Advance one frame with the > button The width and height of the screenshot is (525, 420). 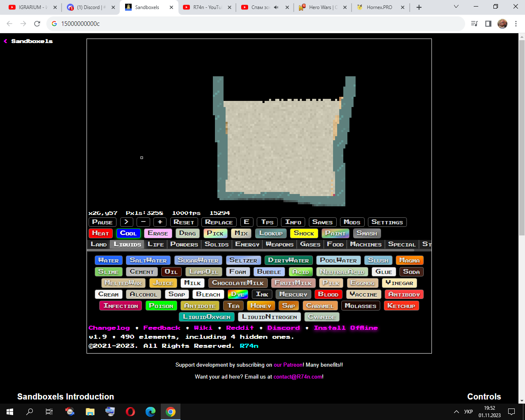pos(126,222)
